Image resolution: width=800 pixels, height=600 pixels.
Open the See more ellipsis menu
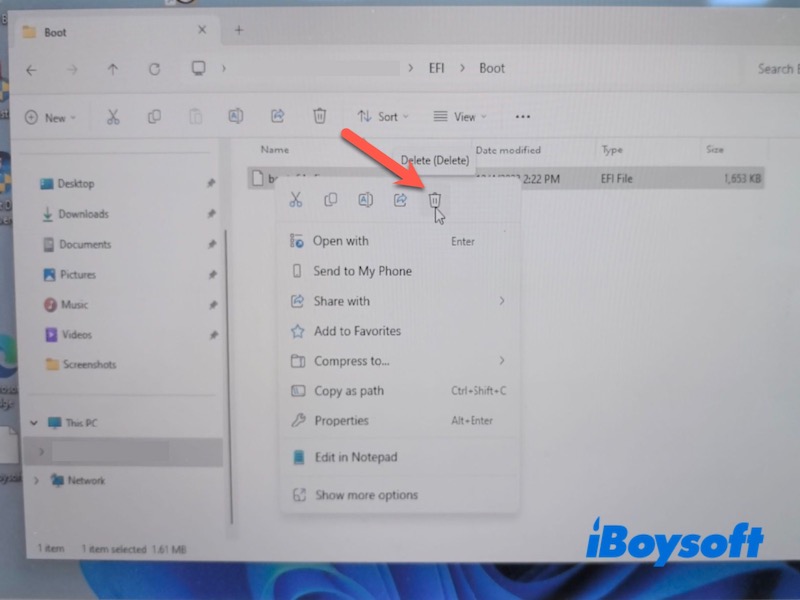click(522, 117)
